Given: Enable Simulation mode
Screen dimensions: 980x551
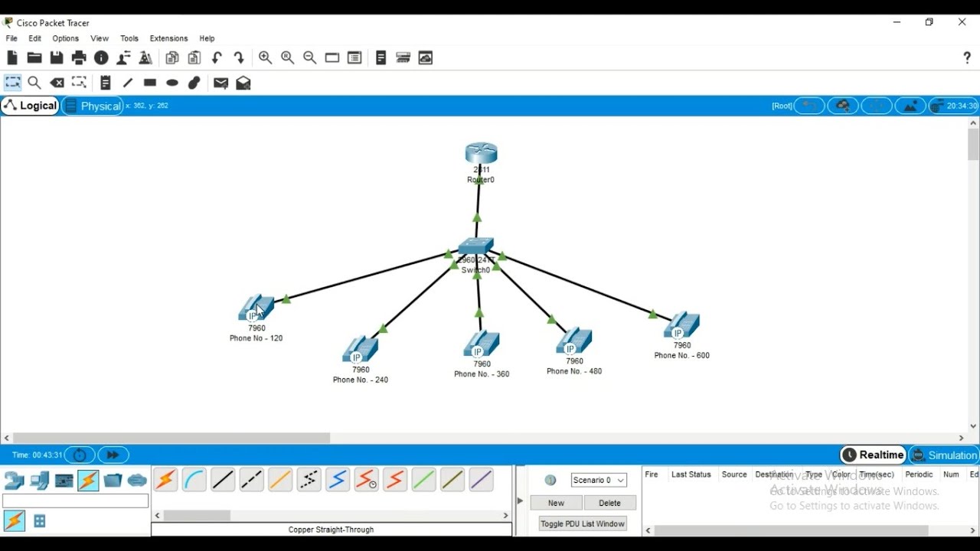Looking at the screenshot, I should pyautogui.click(x=945, y=455).
